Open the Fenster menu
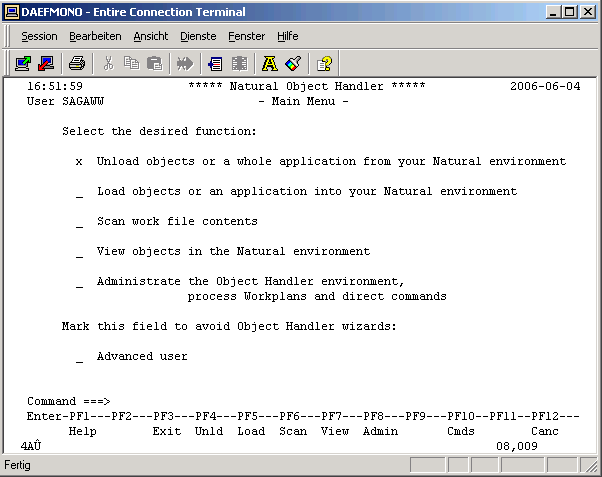602x477 pixels. pos(246,36)
